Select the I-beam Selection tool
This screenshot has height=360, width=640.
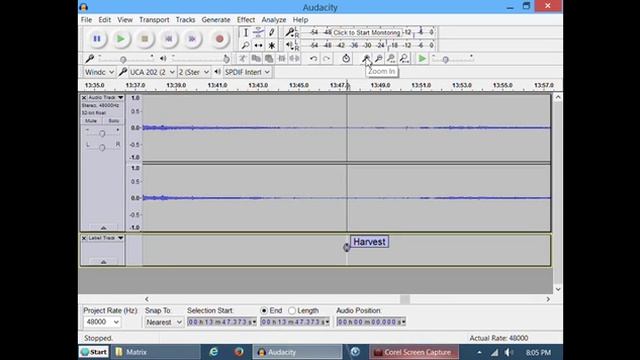click(x=245, y=32)
